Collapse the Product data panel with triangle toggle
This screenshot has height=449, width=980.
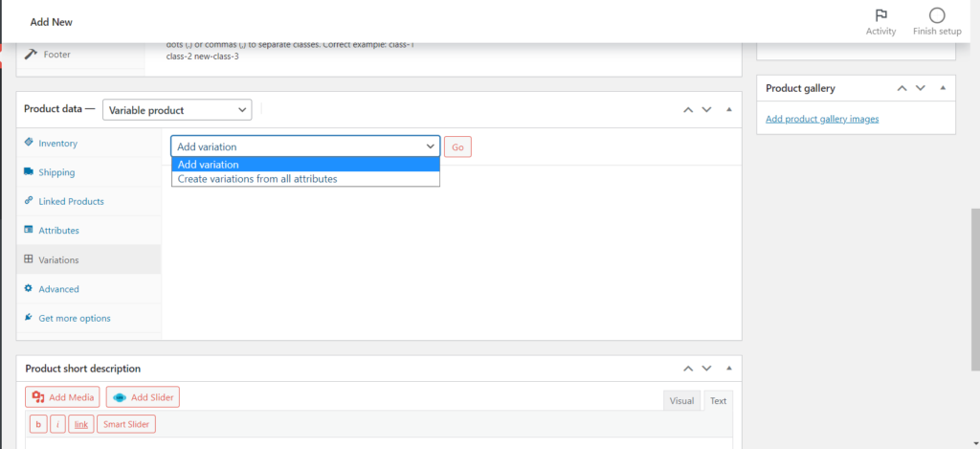coord(729,109)
